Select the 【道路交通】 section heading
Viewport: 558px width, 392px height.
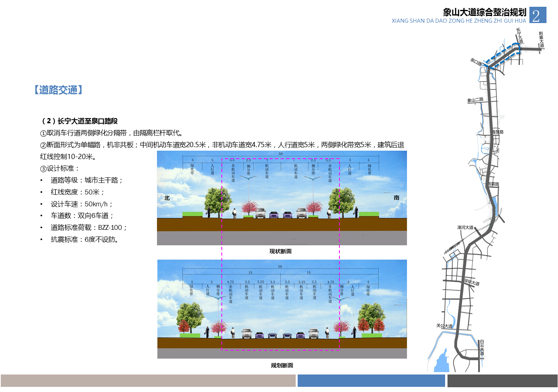[x=58, y=90]
